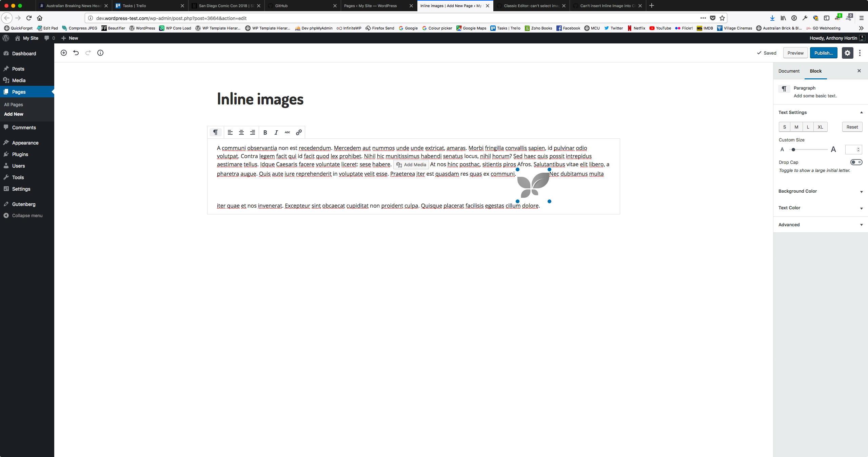The image size is (868, 457).
Task: Open Plugins in the admin sidebar
Action: 20,154
